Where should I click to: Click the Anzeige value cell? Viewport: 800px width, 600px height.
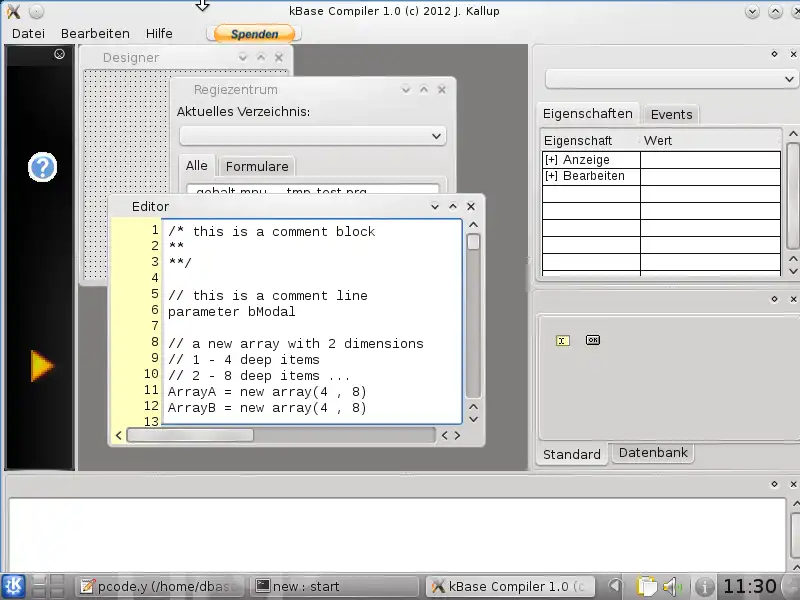click(710, 160)
